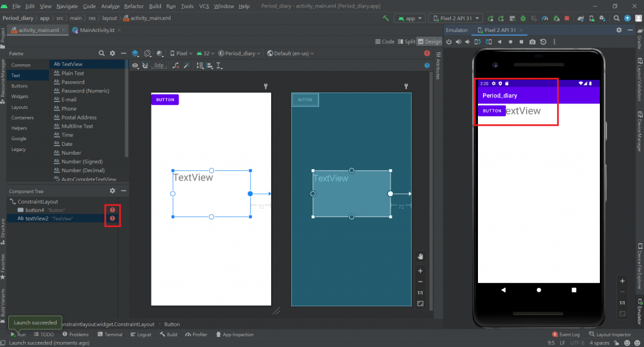This screenshot has height=347, width=644.
Task: Click the error icon next to textView2
Action: pyautogui.click(x=113, y=219)
